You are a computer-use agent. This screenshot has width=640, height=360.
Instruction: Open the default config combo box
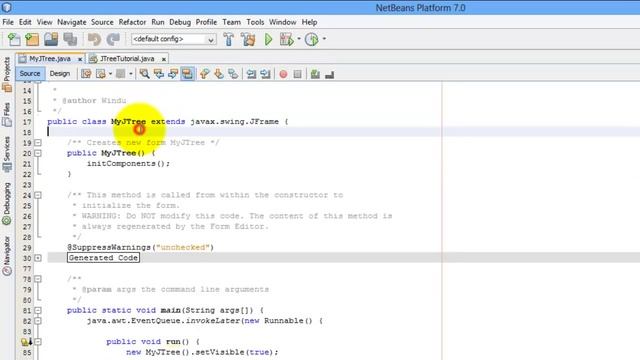tap(173, 39)
